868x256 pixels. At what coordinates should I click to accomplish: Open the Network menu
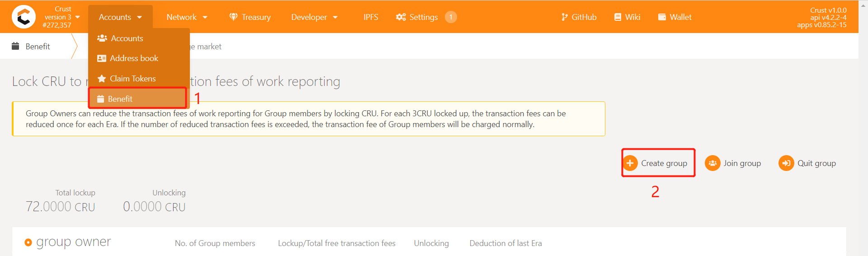coord(187,17)
